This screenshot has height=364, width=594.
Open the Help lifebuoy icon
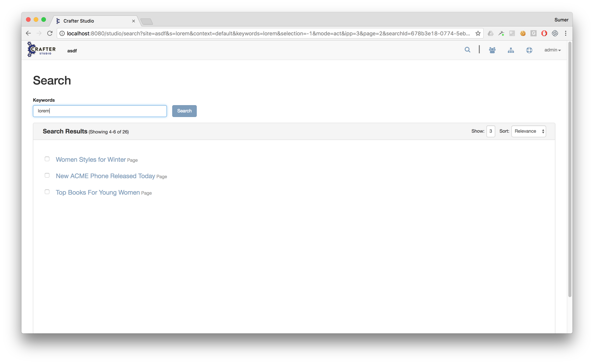click(529, 50)
